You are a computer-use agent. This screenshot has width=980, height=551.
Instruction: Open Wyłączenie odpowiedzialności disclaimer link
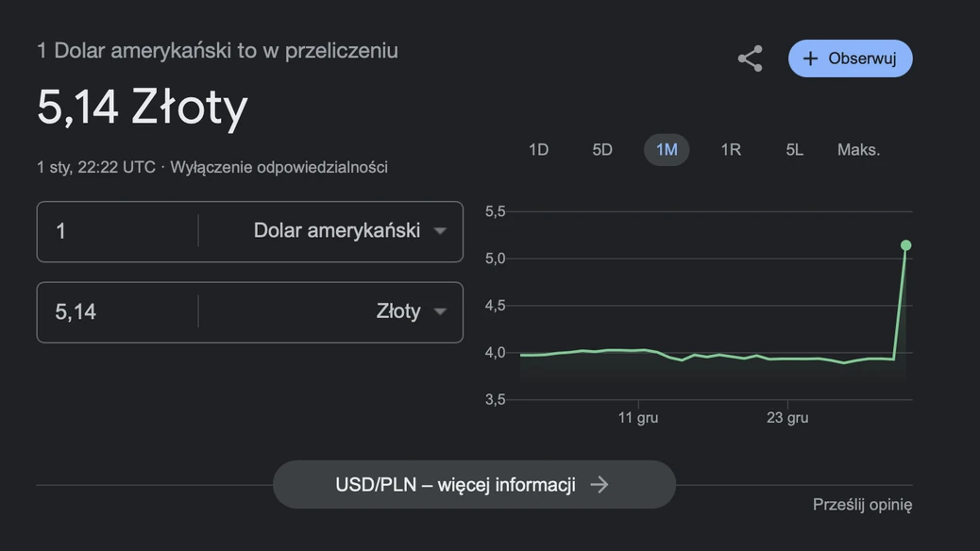coord(279,167)
